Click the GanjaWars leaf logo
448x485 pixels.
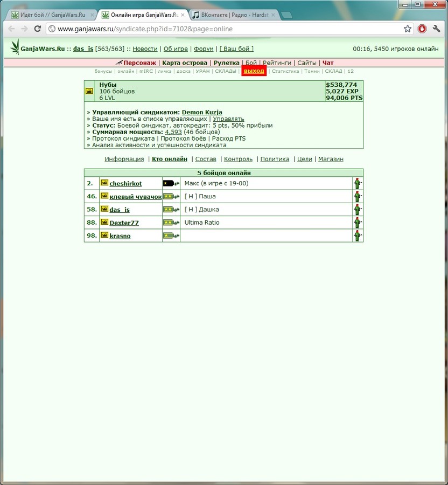click(x=15, y=47)
